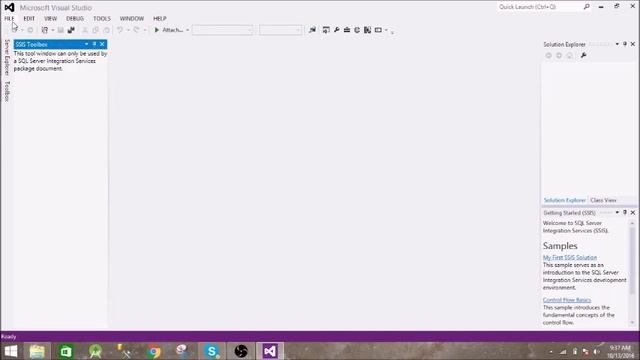This screenshot has width=640, height=360.
Task: Toggle auto-hide pin on Getting Started panel
Action: (x=625, y=213)
